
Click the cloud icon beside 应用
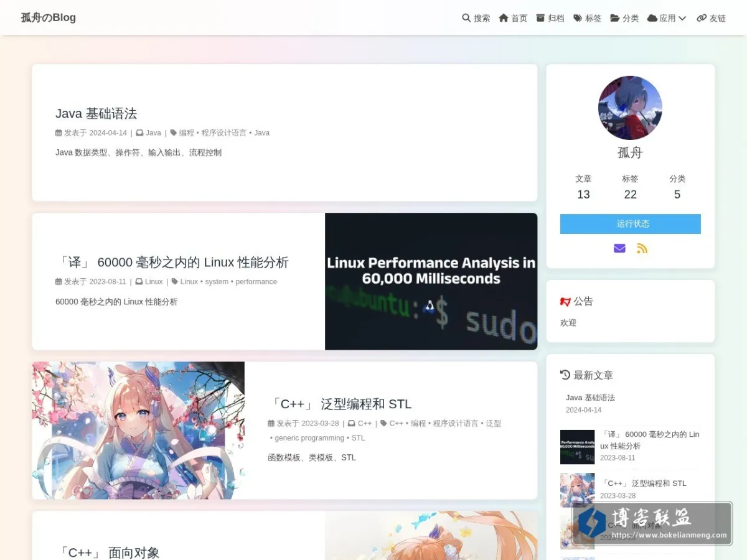(652, 18)
